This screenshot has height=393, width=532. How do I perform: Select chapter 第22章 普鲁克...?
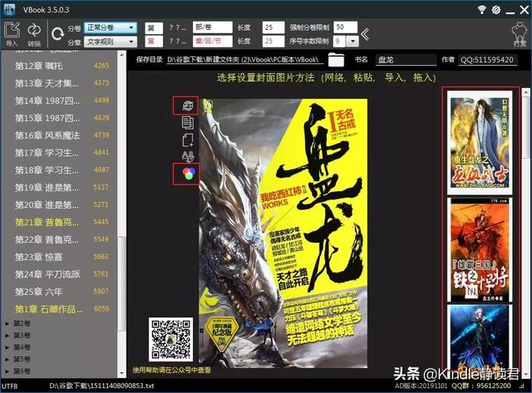coord(61,240)
